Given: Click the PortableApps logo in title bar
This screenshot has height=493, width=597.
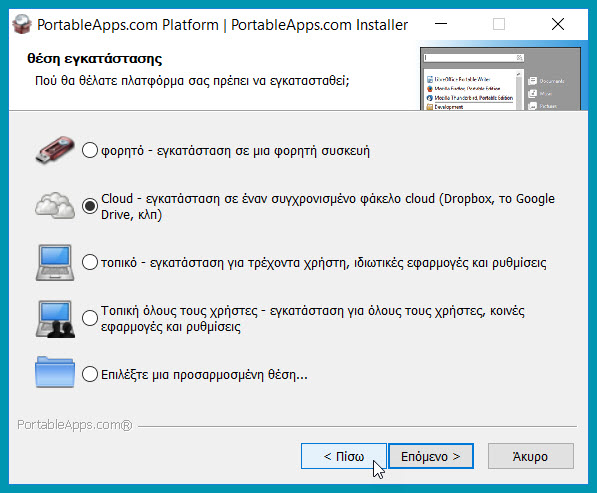Looking at the screenshot, I should (22, 24).
